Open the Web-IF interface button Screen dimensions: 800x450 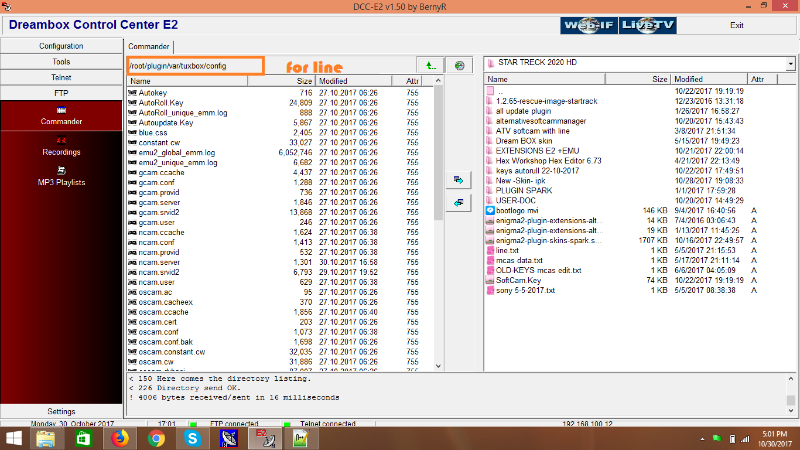(x=589, y=25)
